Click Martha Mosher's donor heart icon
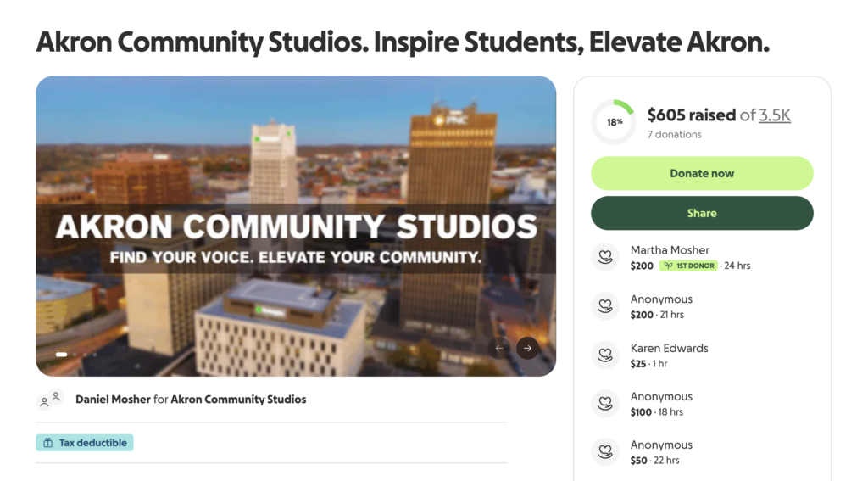The width and height of the screenshot is (868, 481). pos(604,257)
